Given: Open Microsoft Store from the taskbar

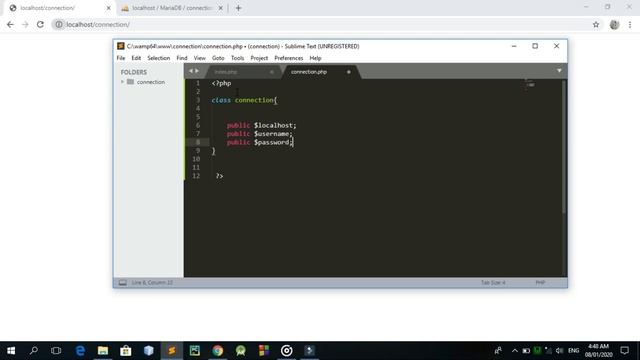Looking at the screenshot, I should pos(126,351).
